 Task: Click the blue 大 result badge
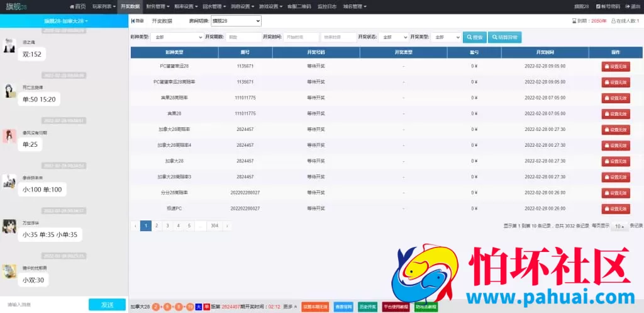tap(198, 307)
